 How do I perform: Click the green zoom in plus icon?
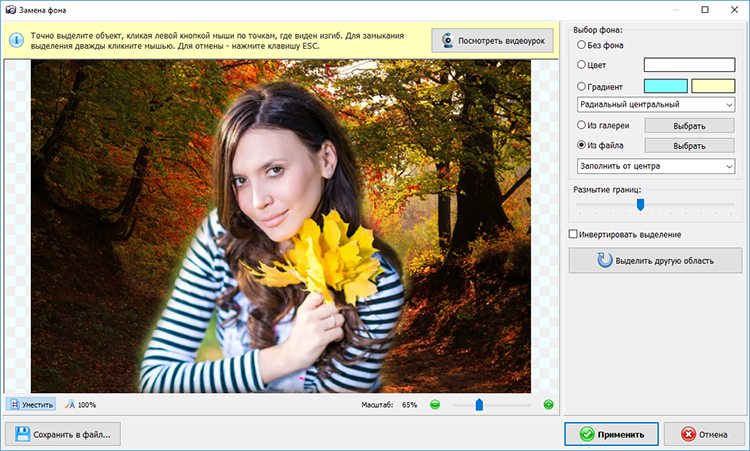[549, 405]
